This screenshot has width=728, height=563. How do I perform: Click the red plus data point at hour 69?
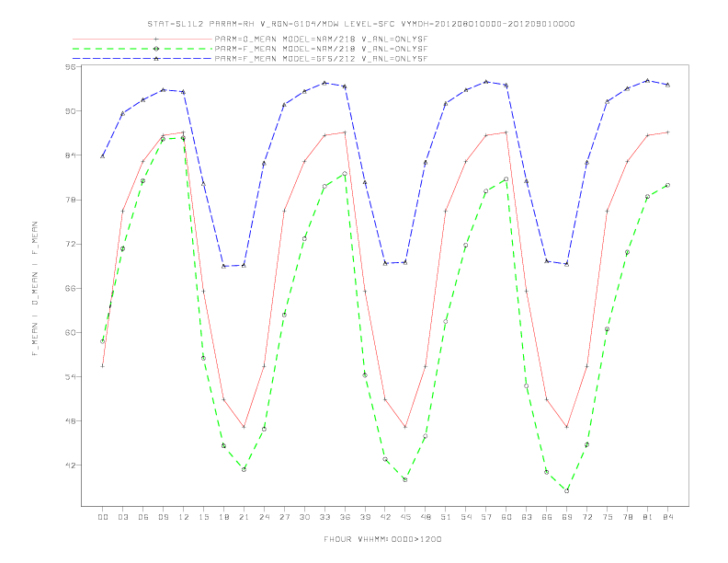[567, 427]
